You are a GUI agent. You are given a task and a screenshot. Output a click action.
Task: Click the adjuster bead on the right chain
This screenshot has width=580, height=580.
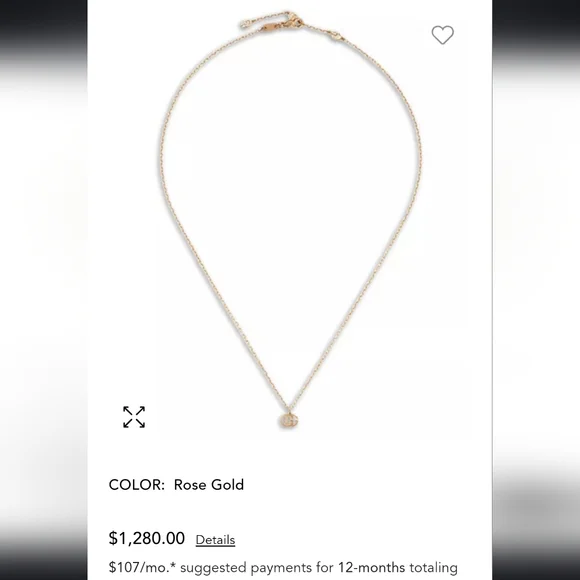[337, 36]
